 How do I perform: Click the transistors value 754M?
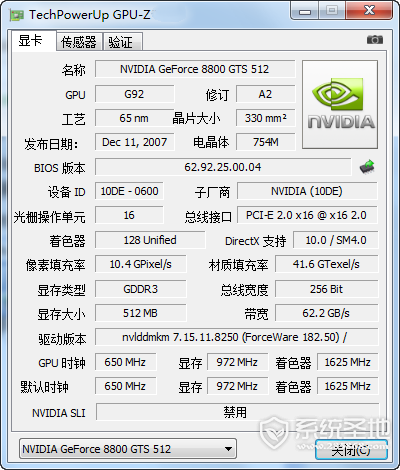coord(265,142)
